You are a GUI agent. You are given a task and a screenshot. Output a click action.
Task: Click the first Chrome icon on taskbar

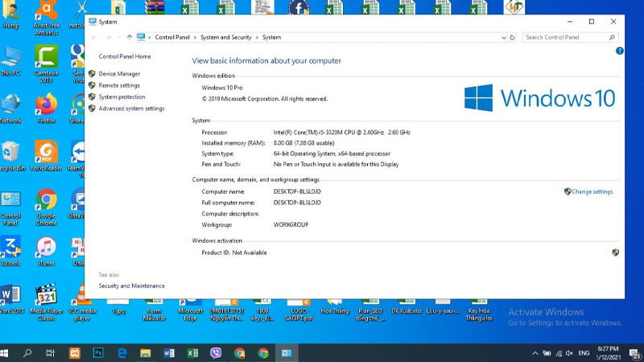[x=239, y=353]
